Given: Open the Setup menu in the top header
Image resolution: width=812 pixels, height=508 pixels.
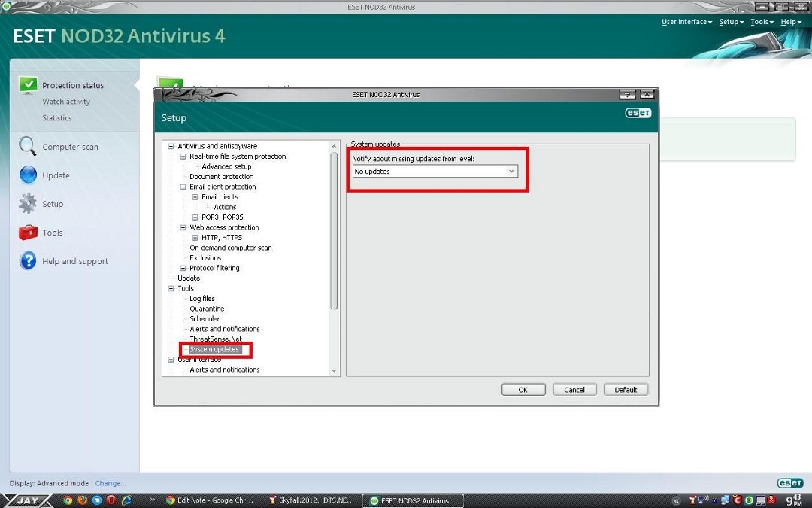Looking at the screenshot, I should click(x=732, y=22).
